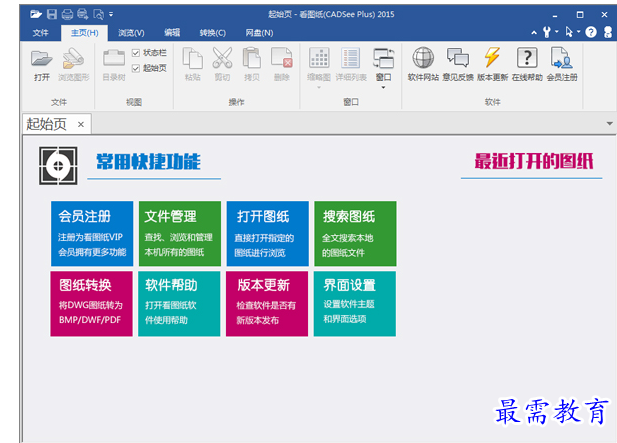Click the print preview icon in title bar
The image size is (617, 443).
(x=98, y=15)
